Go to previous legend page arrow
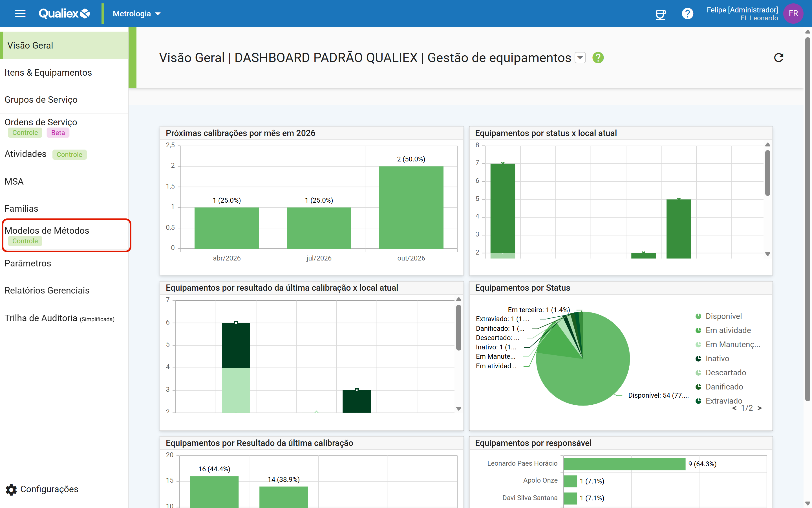Viewport: 812px width, 508px height. (x=734, y=408)
